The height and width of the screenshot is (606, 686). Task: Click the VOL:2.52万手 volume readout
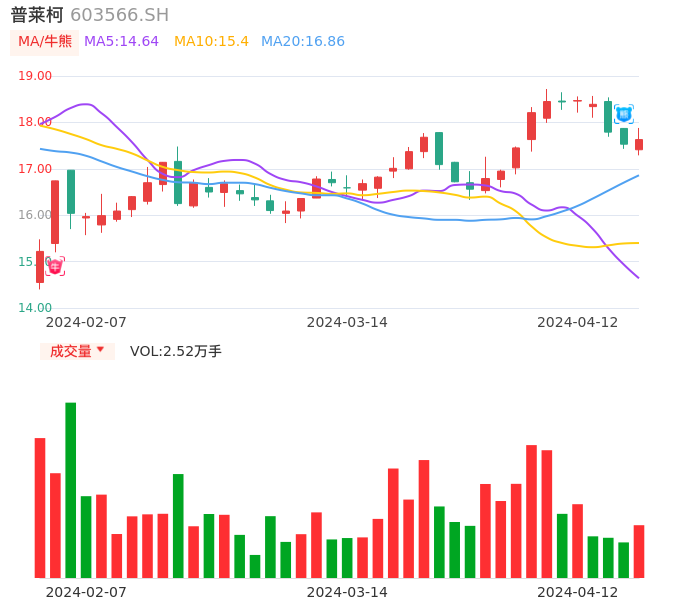pyautogui.click(x=176, y=351)
